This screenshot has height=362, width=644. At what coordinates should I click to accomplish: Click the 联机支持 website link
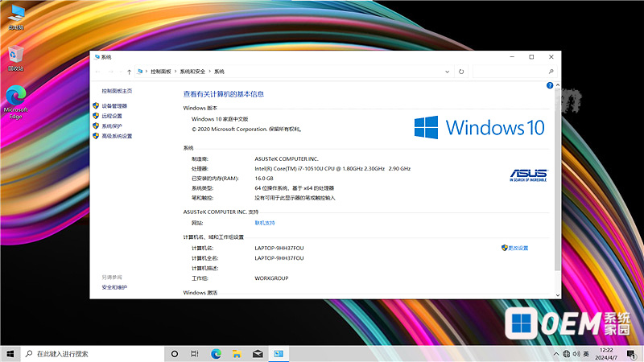coord(265,223)
